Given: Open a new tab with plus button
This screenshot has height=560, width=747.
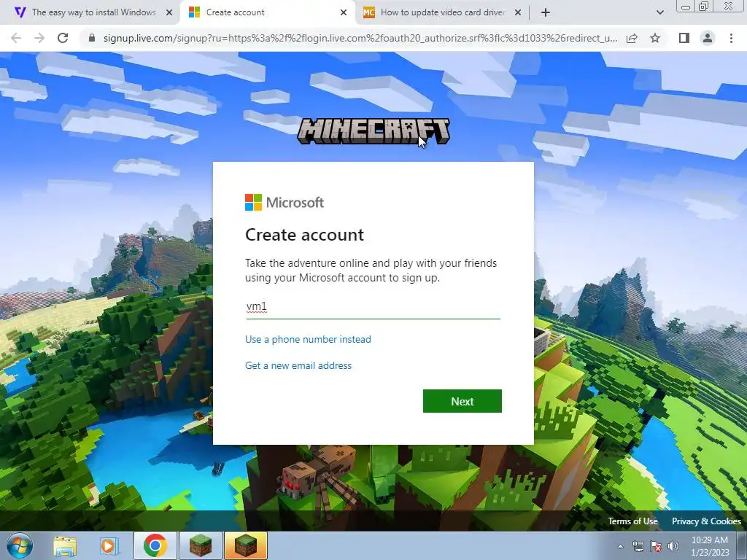Looking at the screenshot, I should (x=546, y=12).
